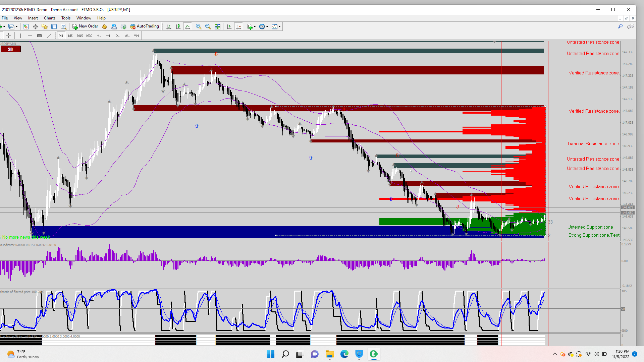Draw a trendline with diagonal line tool
The width and height of the screenshot is (644, 362).
click(49, 36)
